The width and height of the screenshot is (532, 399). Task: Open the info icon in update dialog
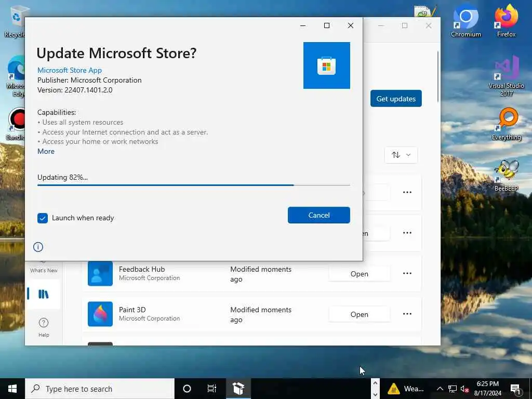point(38,247)
